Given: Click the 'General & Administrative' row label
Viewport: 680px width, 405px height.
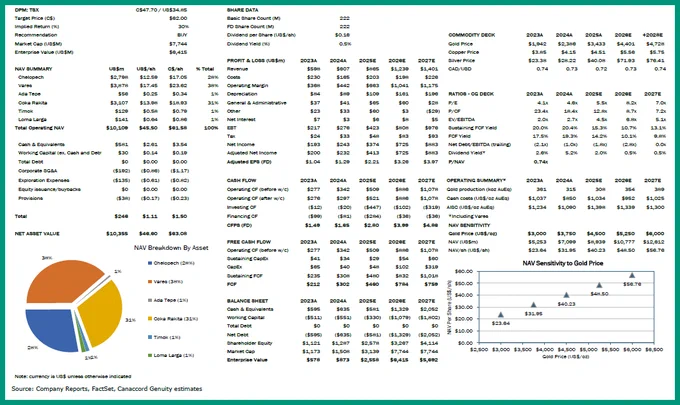Looking at the screenshot, I should [x=257, y=103].
